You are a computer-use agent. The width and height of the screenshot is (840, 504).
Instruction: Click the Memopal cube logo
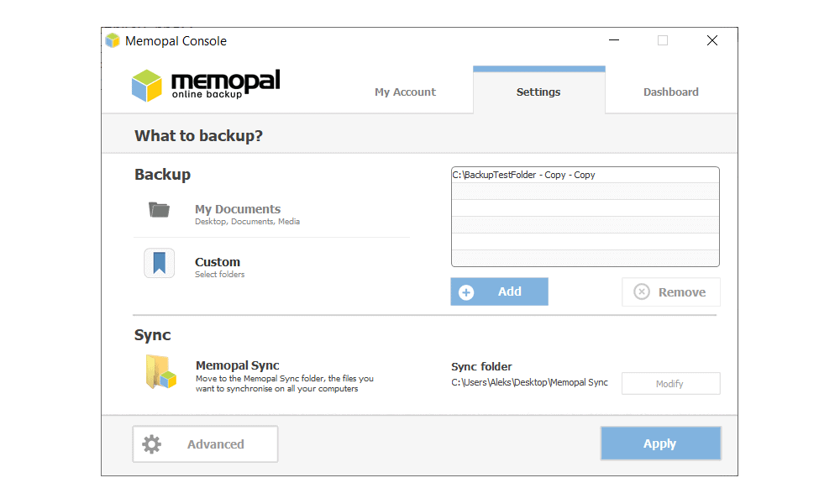coord(147,86)
